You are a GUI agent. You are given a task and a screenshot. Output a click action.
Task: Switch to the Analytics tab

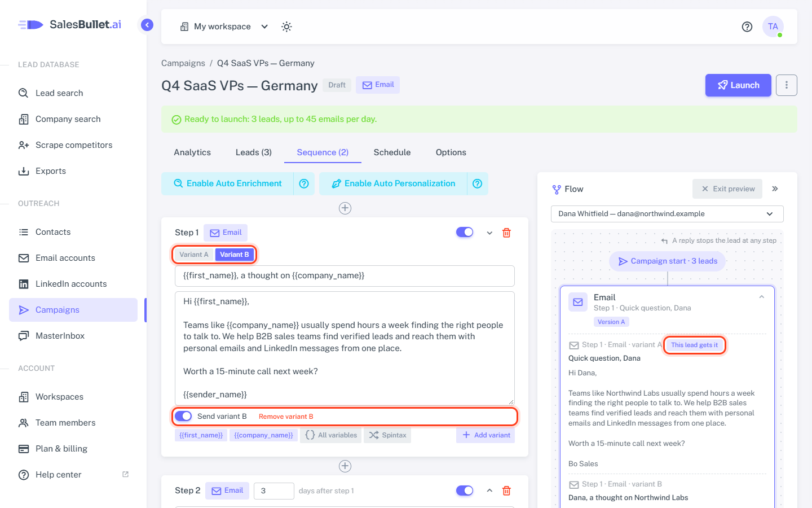coord(192,152)
